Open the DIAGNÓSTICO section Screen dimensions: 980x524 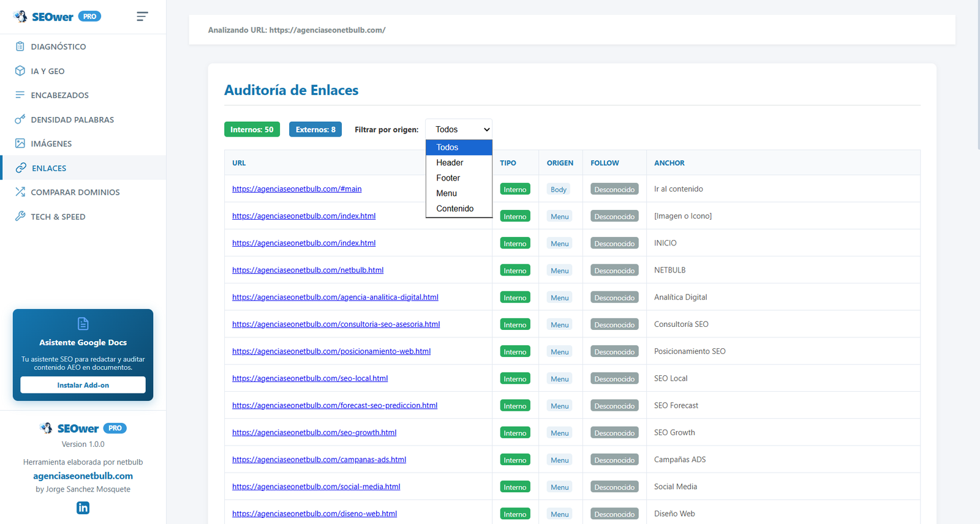tap(83, 47)
